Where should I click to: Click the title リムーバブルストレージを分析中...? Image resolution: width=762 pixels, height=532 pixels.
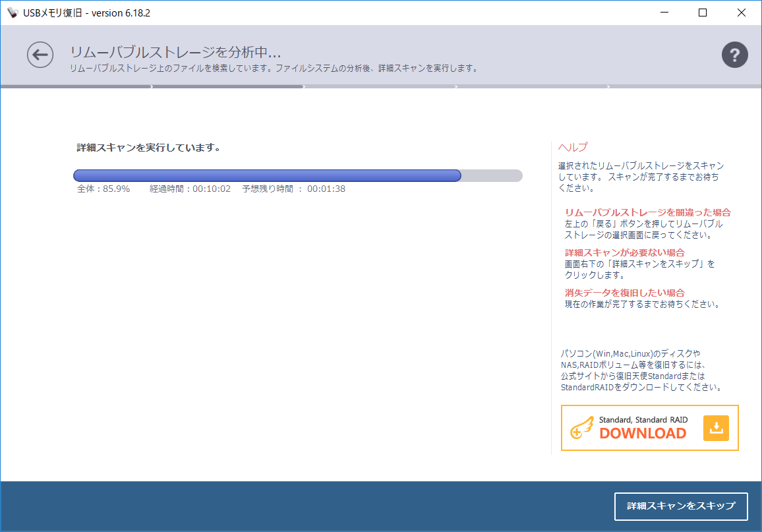click(x=175, y=52)
